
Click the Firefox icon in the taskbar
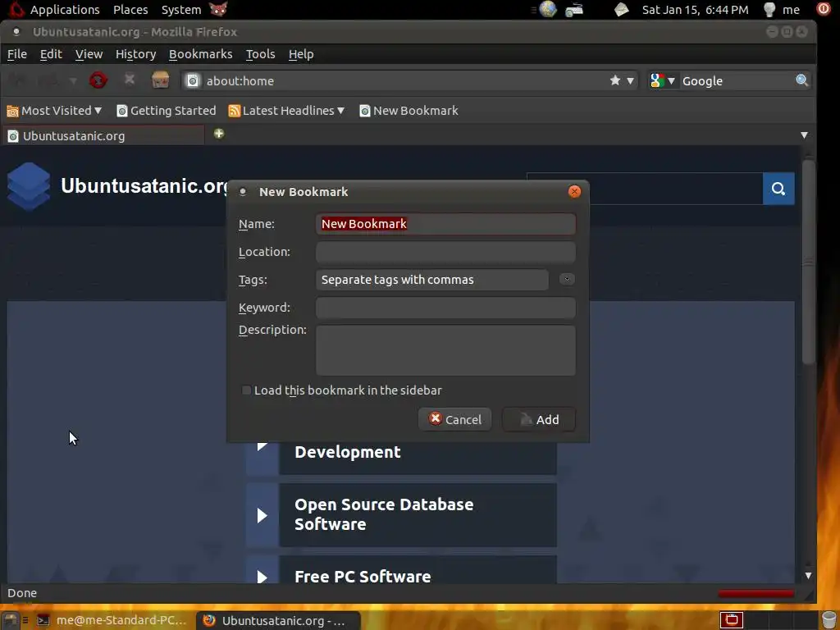[209, 620]
